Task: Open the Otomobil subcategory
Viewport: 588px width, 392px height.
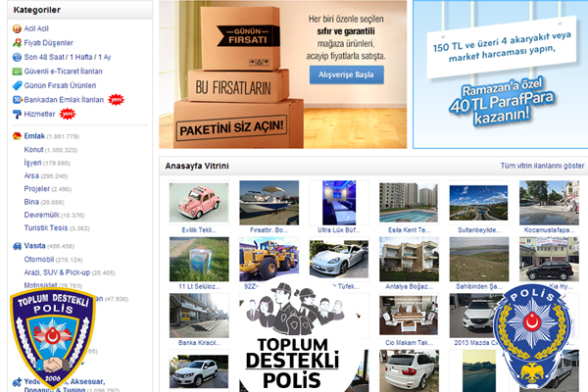Action: (x=39, y=259)
